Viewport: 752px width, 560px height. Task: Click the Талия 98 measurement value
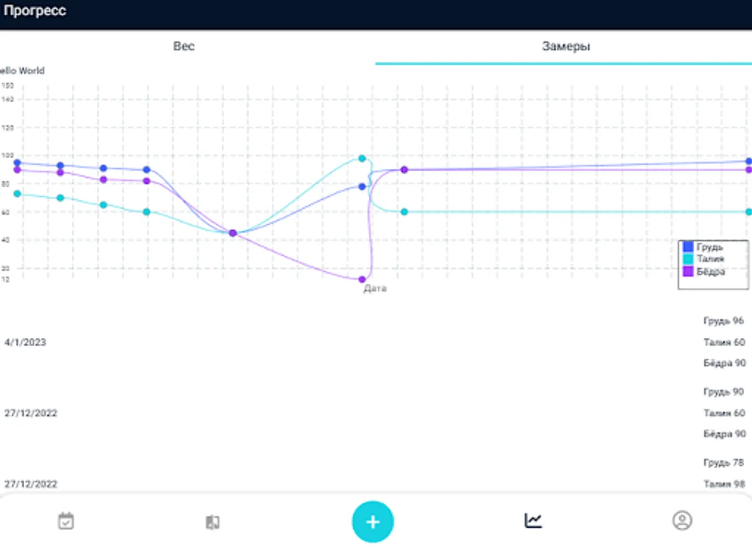point(724,483)
